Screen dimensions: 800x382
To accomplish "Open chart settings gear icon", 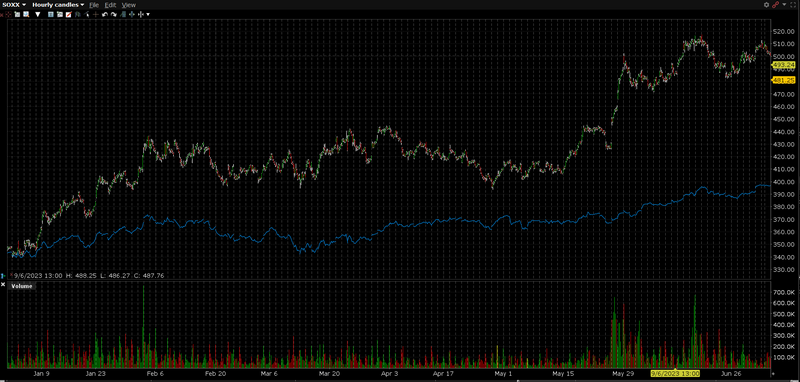I will [766, 5].
